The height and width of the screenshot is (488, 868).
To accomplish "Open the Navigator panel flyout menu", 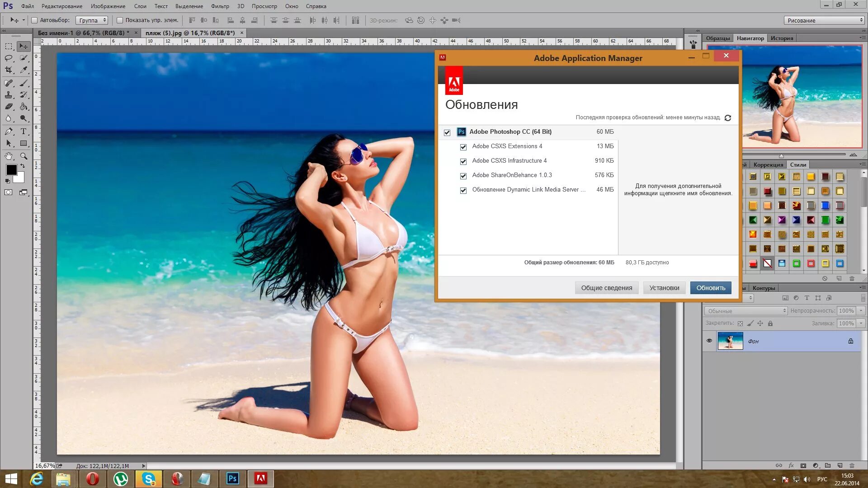I will pyautogui.click(x=863, y=38).
